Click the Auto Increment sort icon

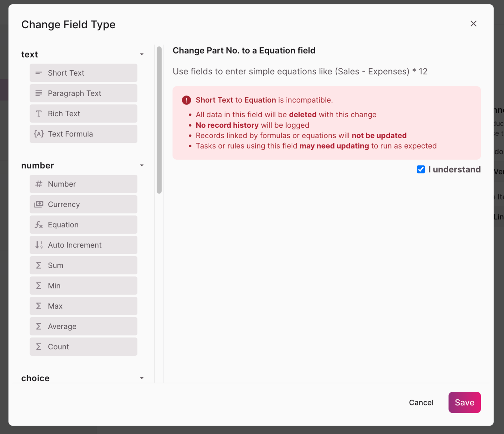coord(39,245)
